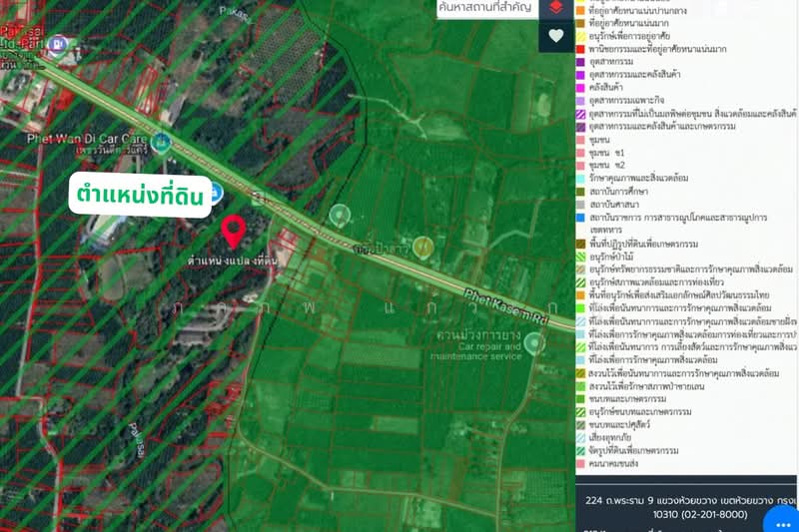
Task: Click hatched green swatch อนุรักษ์ชนบทและเกษตรกรรม
Action: coord(580,412)
